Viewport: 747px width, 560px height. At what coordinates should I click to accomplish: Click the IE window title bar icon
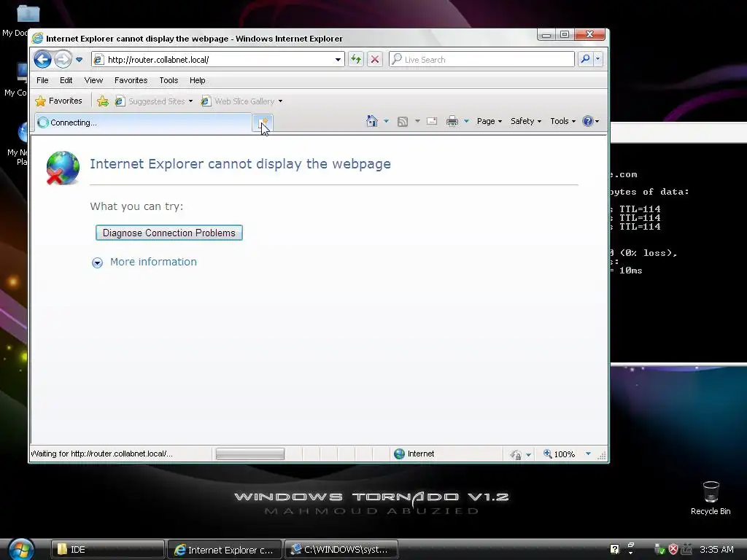click(x=38, y=39)
